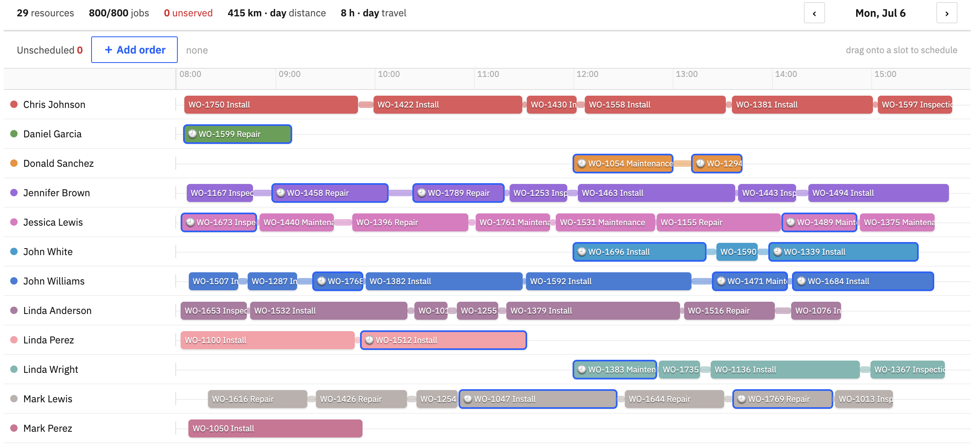
Task: Click the Unscheduled 0 label
Action: coord(50,50)
